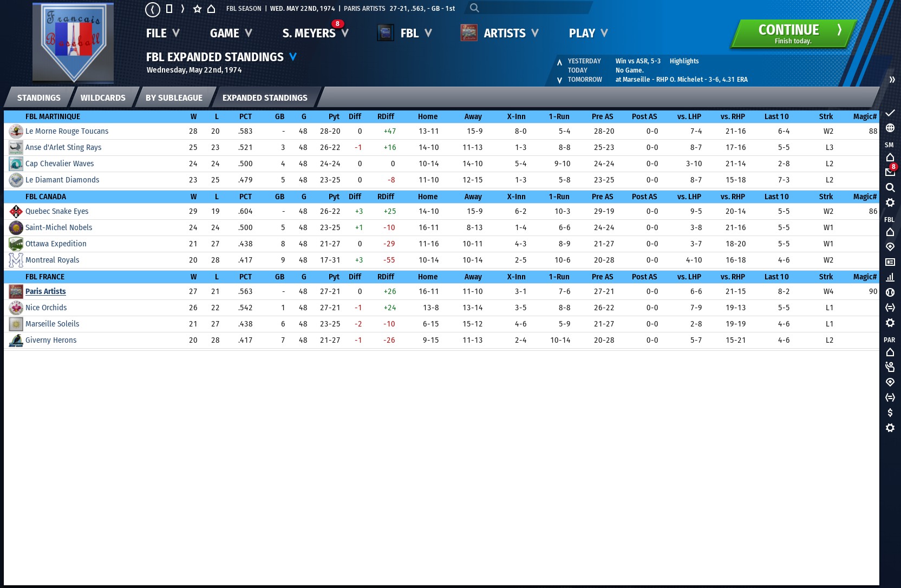
Task: Open the PAR transactions arrows icon
Action: point(890,397)
